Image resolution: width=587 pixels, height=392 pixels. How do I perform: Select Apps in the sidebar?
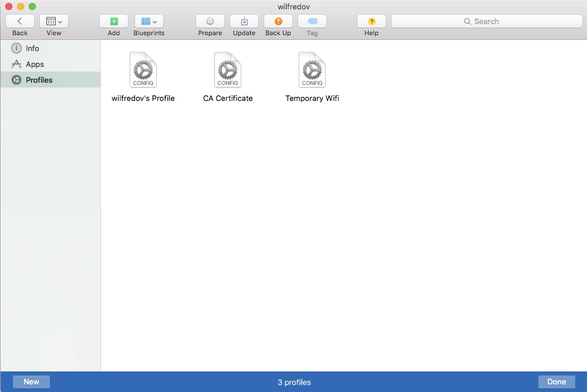click(50, 64)
